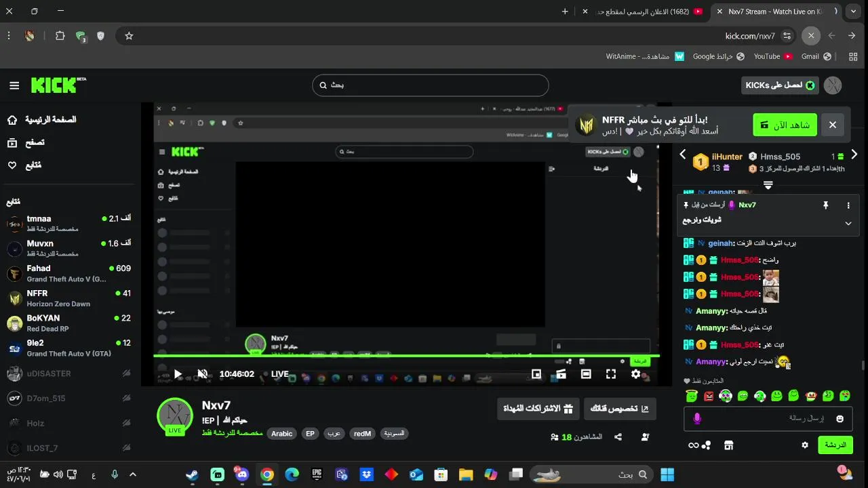This screenshot has height=488, width=868.
Task: Select the EP tag
Action: (x=310, y=434)
